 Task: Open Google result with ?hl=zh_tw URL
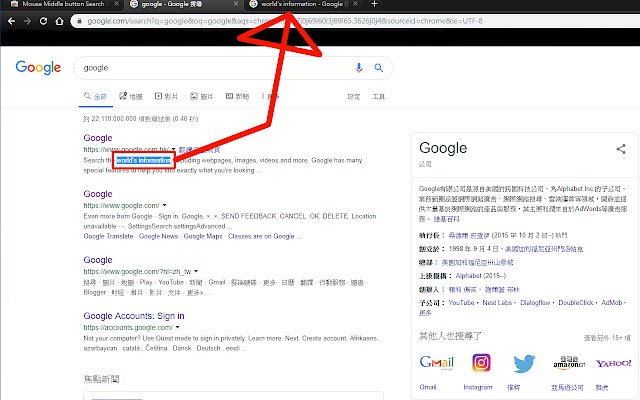(x=98, y=260)
